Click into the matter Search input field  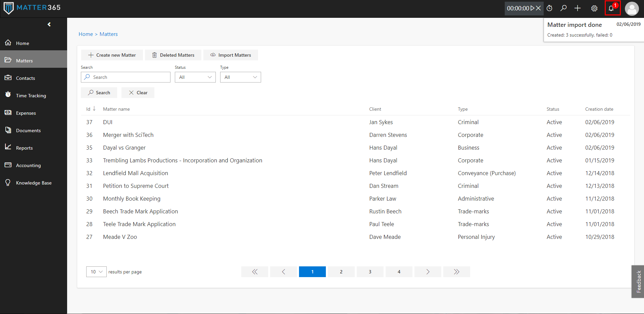(126, 77)
